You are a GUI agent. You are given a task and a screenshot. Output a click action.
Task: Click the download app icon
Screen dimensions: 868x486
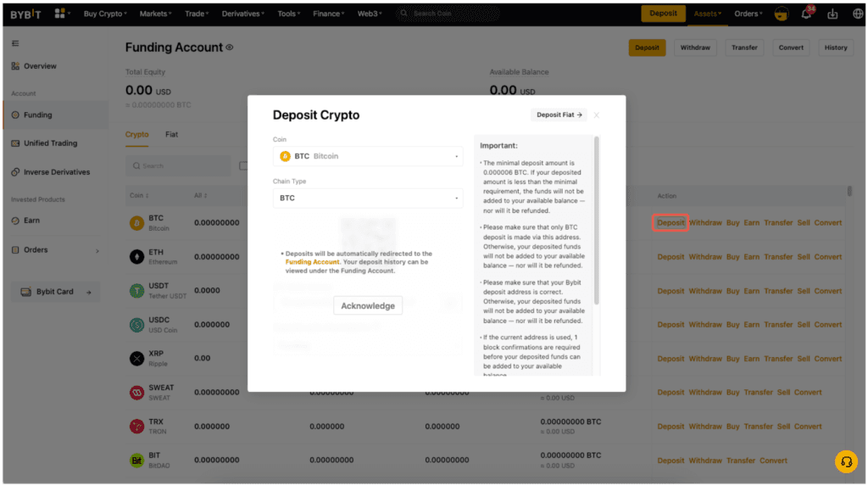pyautogui.click(x=832, y=14)
